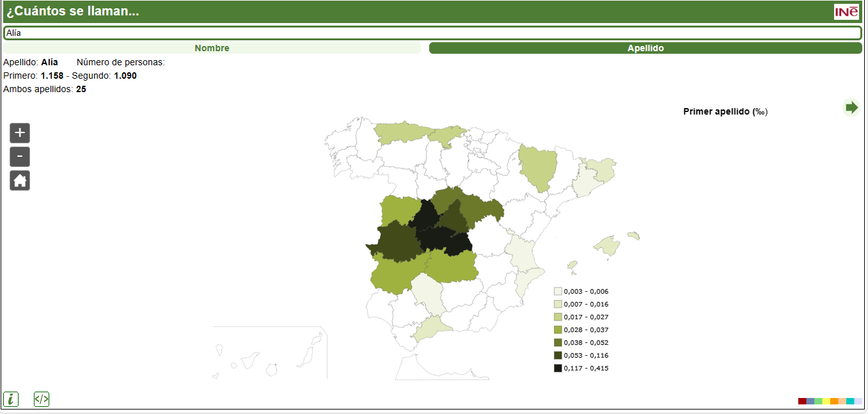Image resolution: width=868 pixels, height=414 pixels.
Task: Click the INE logo
Action: coord(846,12)
